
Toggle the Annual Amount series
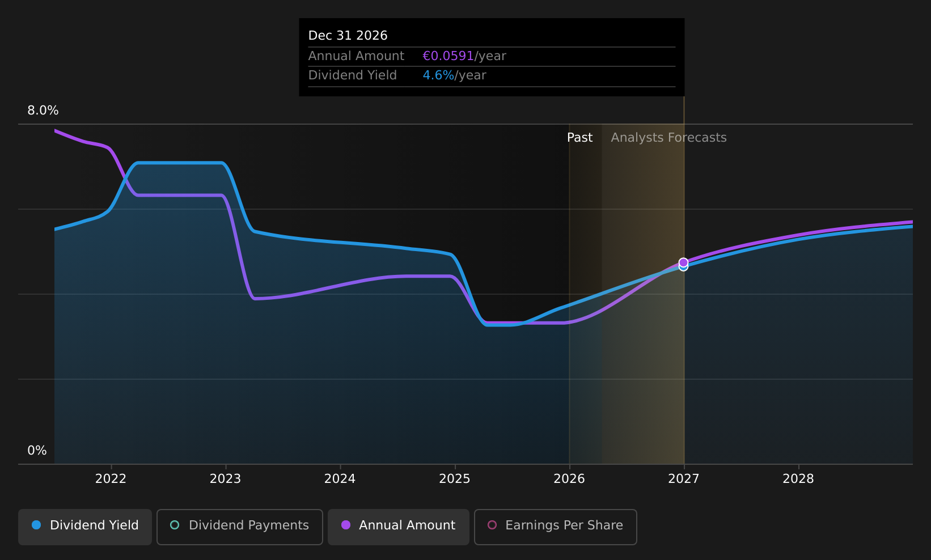click(398, 527)
